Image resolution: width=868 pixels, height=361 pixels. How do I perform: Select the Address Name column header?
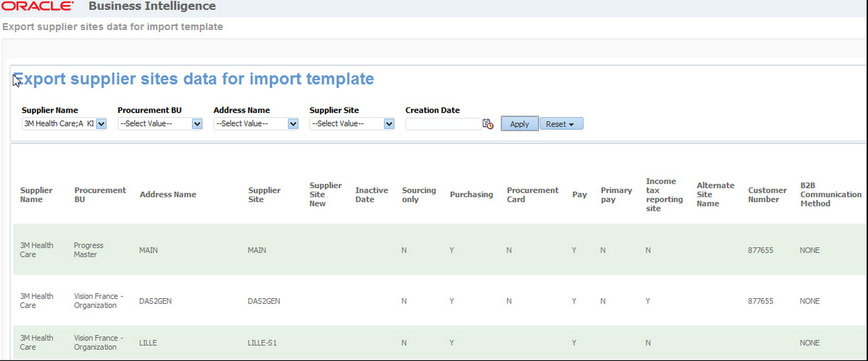(x=167, y=195)
